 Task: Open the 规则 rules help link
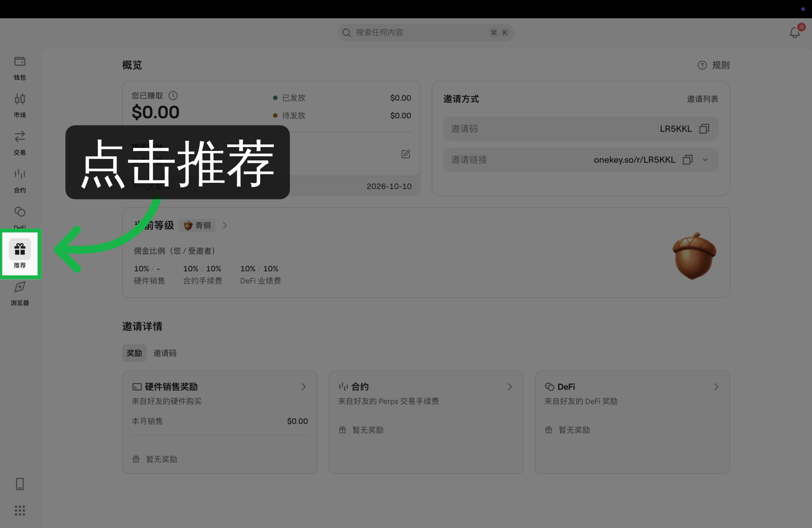pyautogui.click(x=713, y=65)
